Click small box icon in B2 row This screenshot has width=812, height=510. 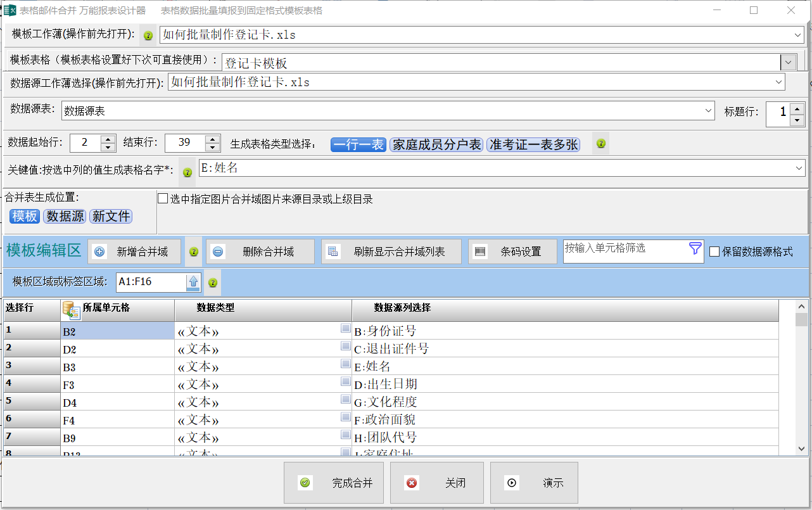pos(345,328)
